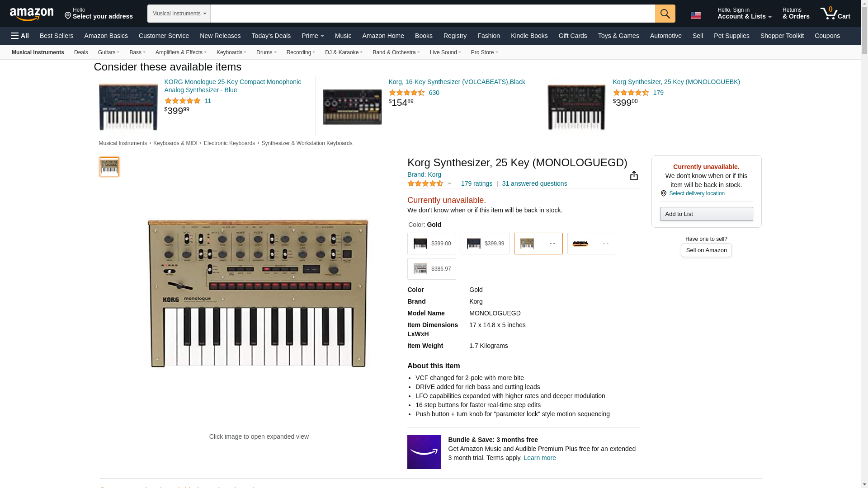Open the Musical Instruments search category dropdown
This screenshot has height=488, width=868.
click(179, 14)
